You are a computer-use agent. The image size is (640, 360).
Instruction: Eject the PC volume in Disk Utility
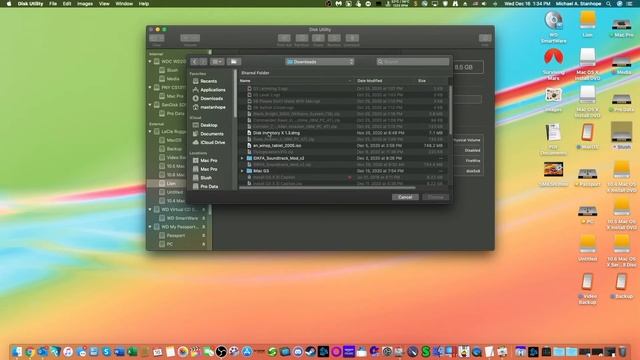click(x=204, y=244)
